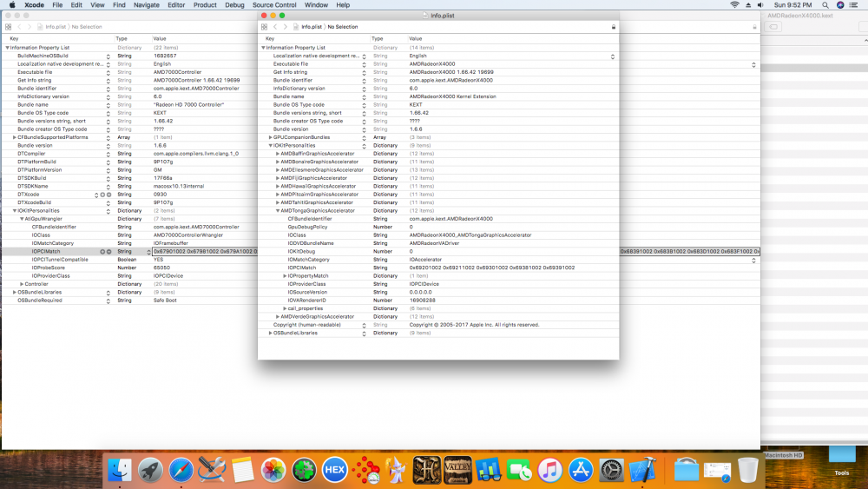The image size is (868, 489).
Task: Click back arrow in background AMD7000Controller window
Action: [x=19, y=27]
